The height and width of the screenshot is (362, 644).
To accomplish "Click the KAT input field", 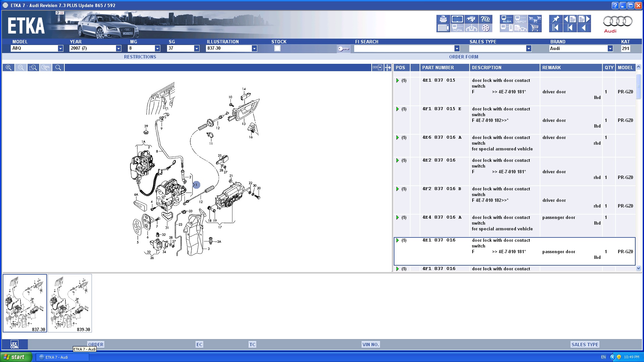I will point(626,48).
